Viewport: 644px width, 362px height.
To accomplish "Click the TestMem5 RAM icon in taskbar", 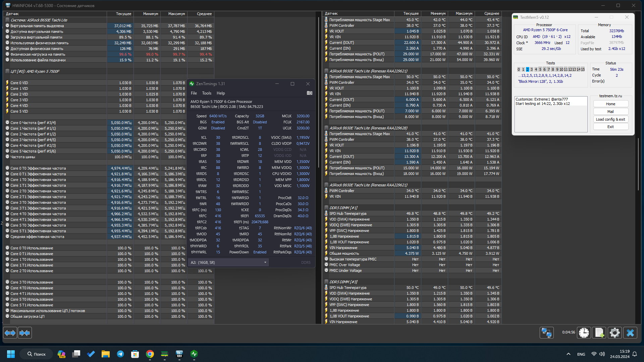I will (164, 354).
